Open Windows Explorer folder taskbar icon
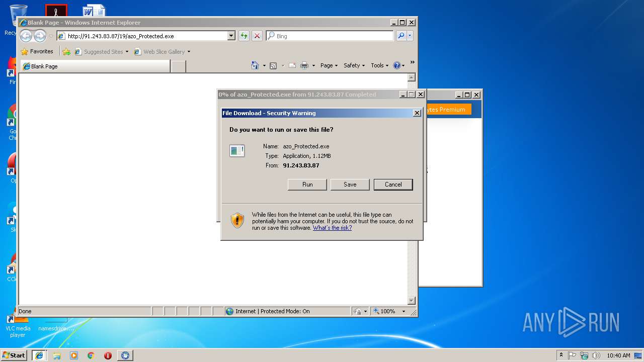Viewport: 644px width, 362px height. pyautogui.click(x=57, y=355)
